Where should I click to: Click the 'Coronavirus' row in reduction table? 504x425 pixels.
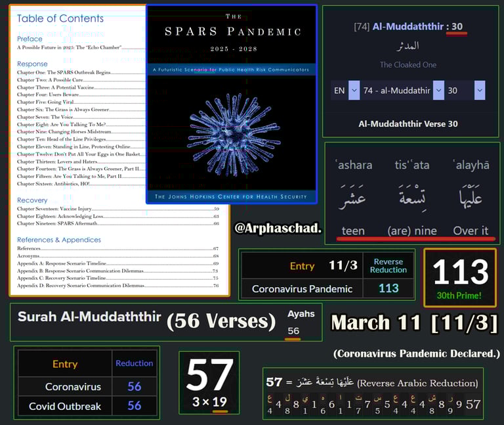87,386
